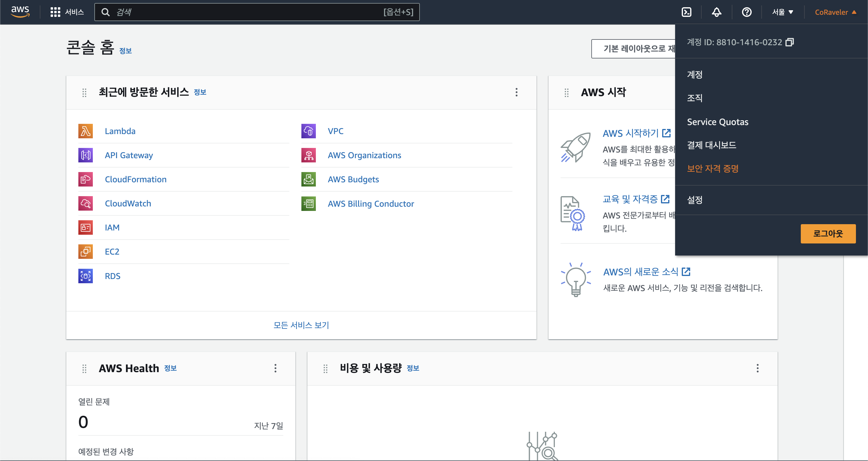The width and height of the screenshot is (868, 461).
Task: Open the RDS link
Action: (x=112, y=276)
